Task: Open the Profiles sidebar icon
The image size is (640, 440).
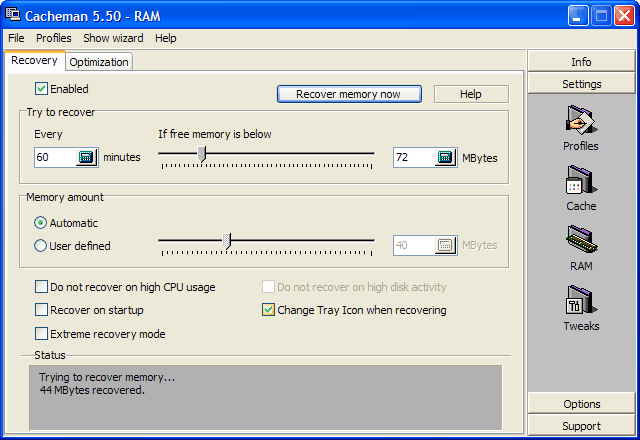Action: [581, 120]
